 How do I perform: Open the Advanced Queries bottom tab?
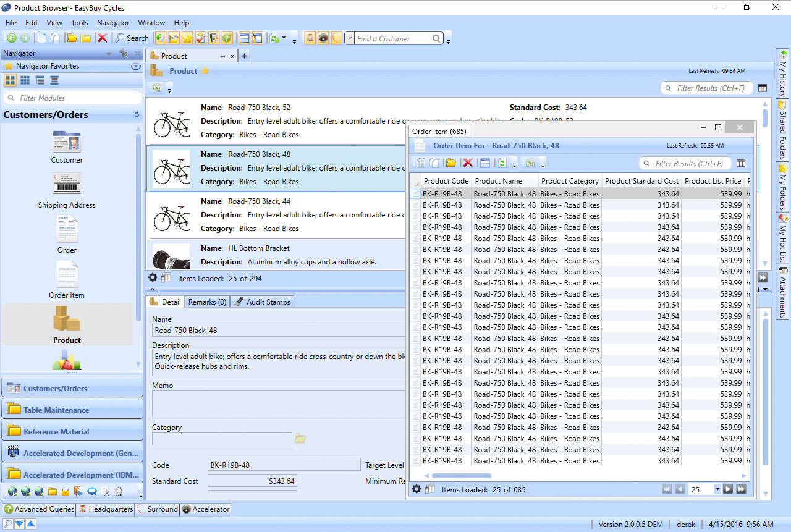tap(39, 509)
